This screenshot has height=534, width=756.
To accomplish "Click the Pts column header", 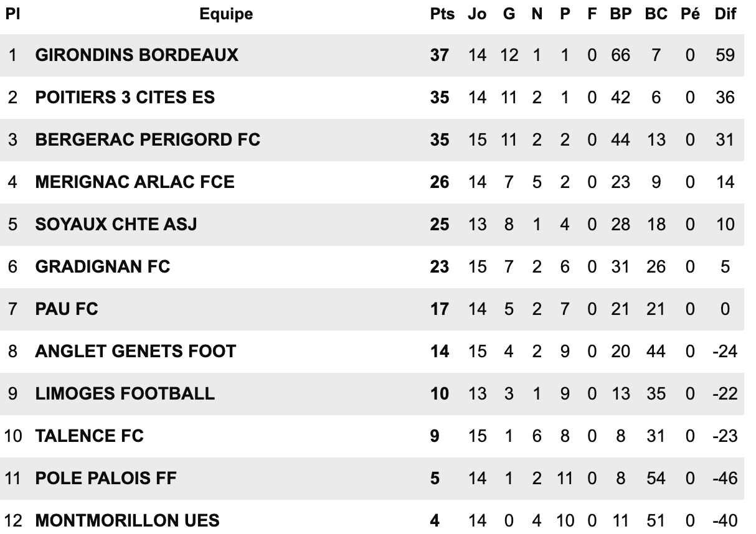I will (442, 14).
